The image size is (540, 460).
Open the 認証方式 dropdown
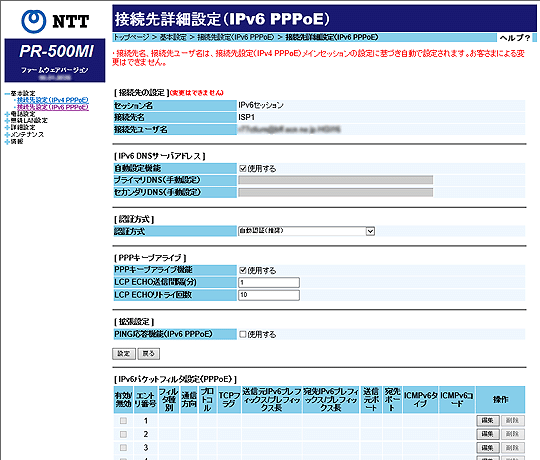(306, 231)
